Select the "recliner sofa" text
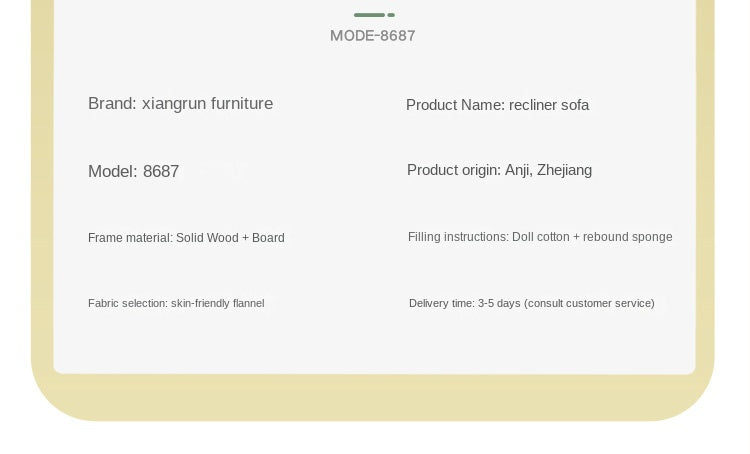Viewport: 750px width, 454px height. coord(549,105)
